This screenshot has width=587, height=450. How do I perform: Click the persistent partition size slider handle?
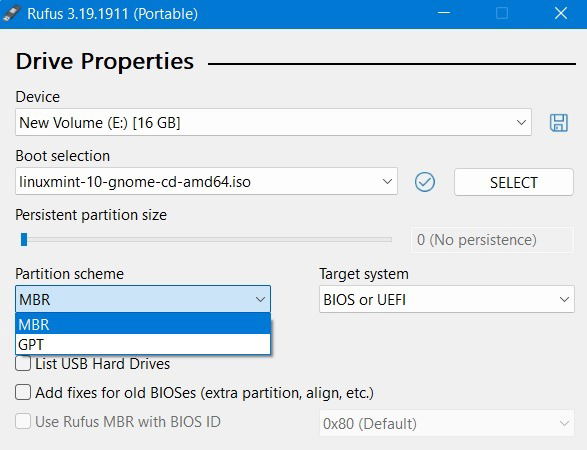24,240
